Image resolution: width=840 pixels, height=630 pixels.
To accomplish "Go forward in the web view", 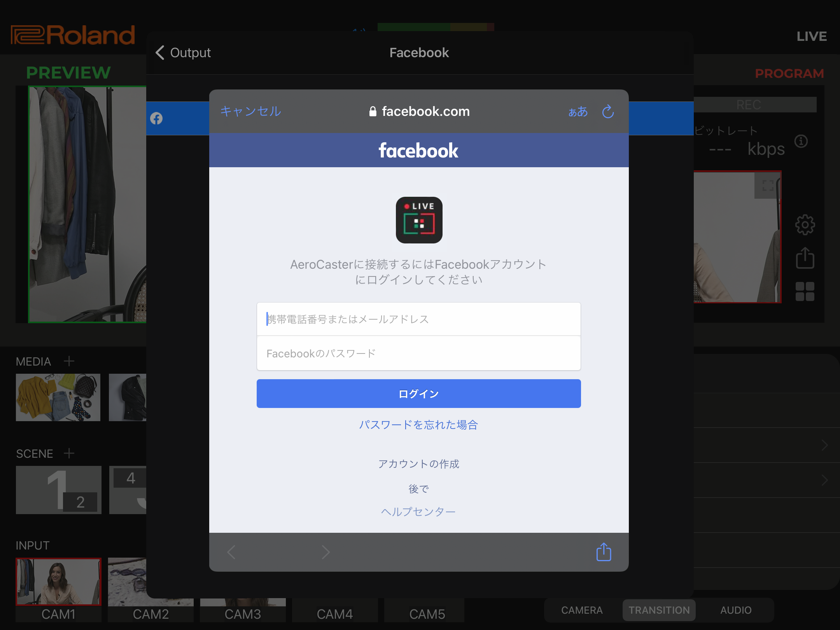I will click(x=325, y=552).
